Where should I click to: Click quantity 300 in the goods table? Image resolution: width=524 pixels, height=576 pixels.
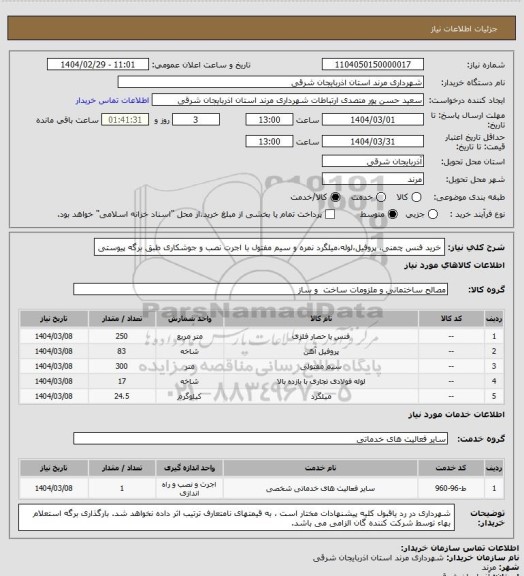[122, 366]
